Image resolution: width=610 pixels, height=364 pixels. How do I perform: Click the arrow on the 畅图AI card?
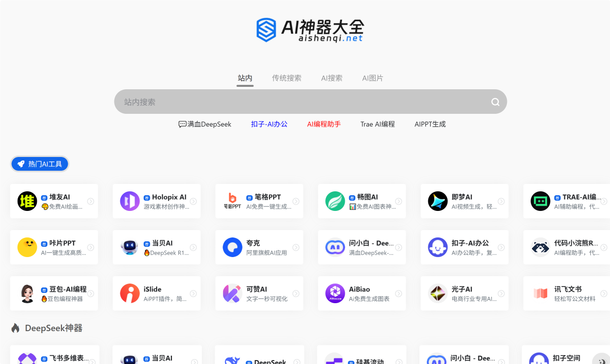point(399,202)
